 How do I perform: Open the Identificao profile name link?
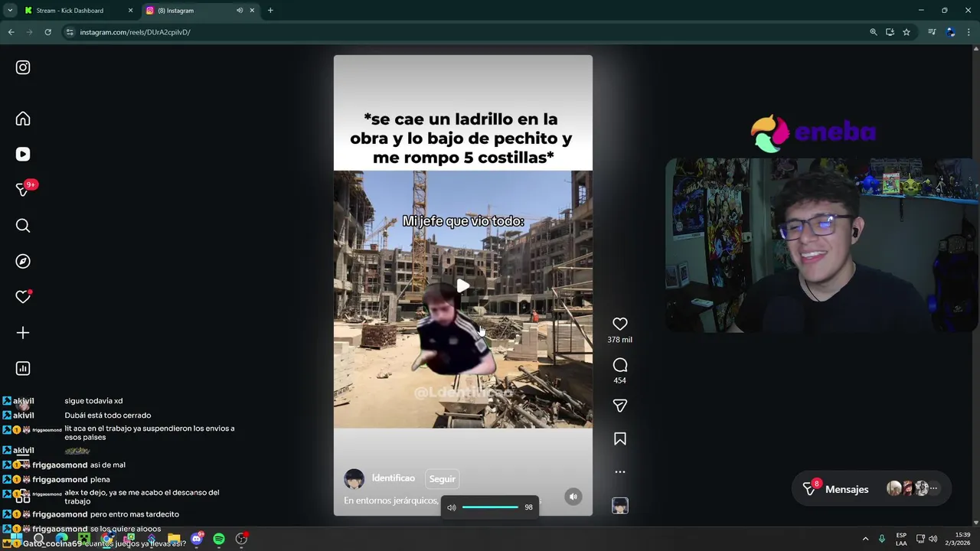click(394, 478)
